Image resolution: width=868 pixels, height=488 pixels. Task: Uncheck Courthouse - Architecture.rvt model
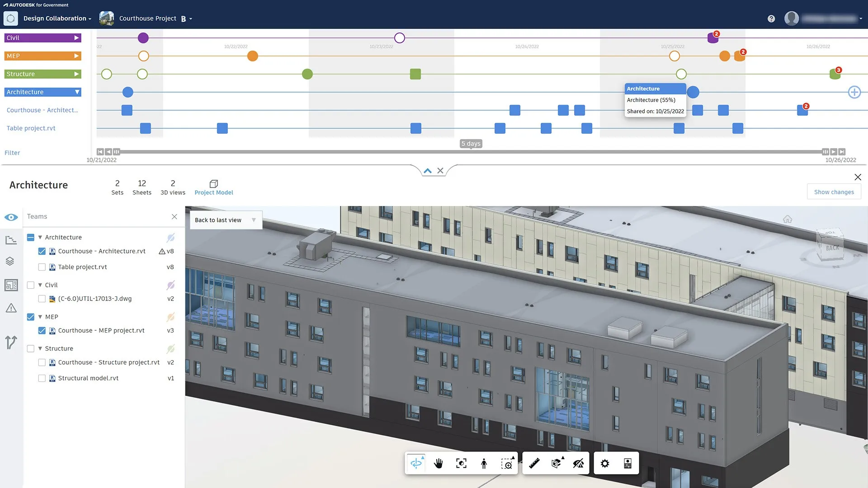42,251
